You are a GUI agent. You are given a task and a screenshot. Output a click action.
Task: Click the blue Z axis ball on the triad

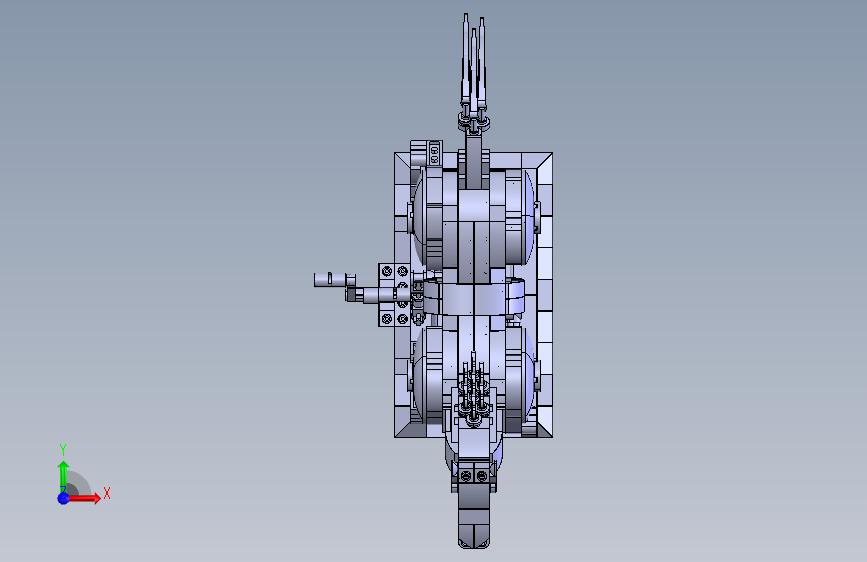click(x=63, y=498)
